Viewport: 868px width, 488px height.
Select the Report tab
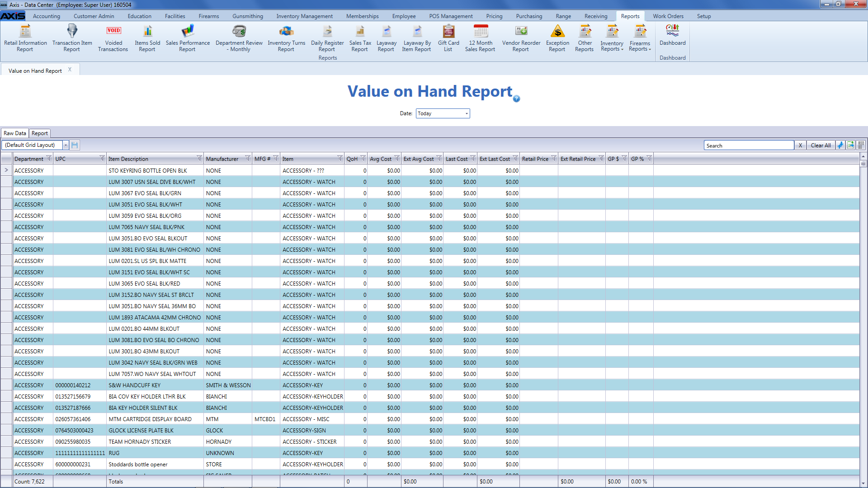point(40,133)
